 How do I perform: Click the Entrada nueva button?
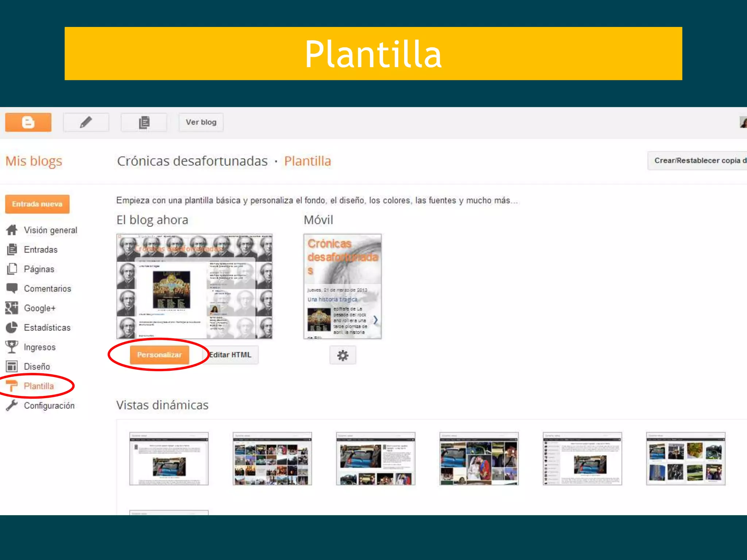coord(37,204)
